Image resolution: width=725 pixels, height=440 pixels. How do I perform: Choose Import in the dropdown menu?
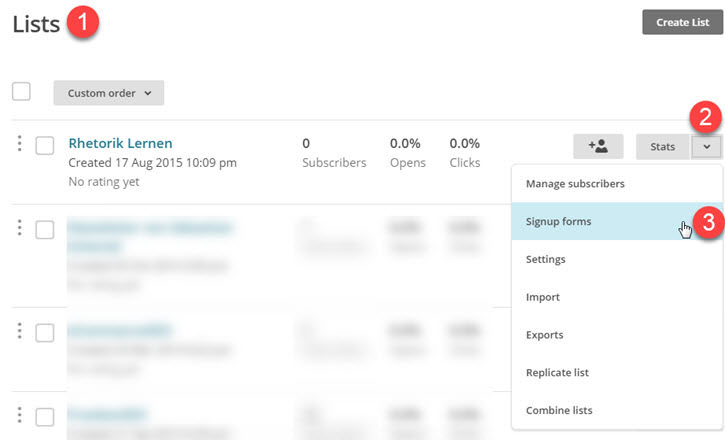pyautogui.click(x=543, y=297)
